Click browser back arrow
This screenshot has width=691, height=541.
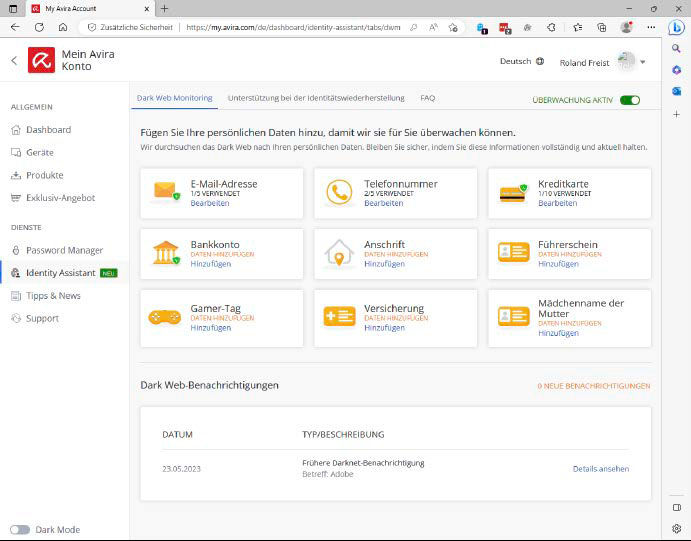(15, 27)
